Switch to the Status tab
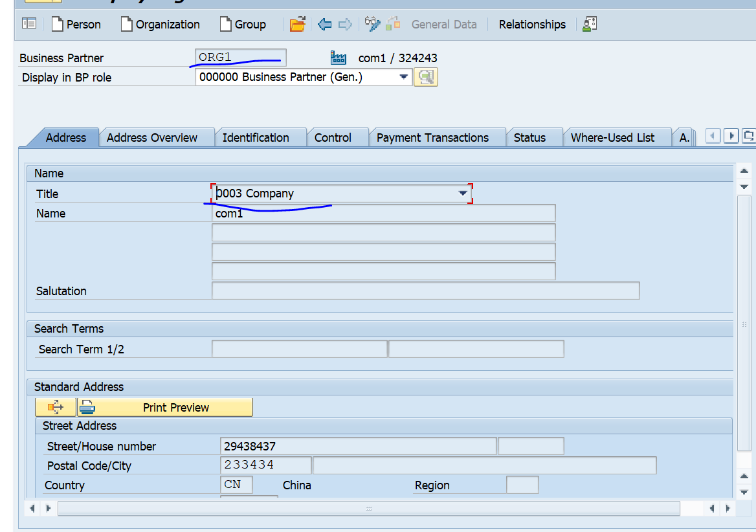 pos(529,138)
